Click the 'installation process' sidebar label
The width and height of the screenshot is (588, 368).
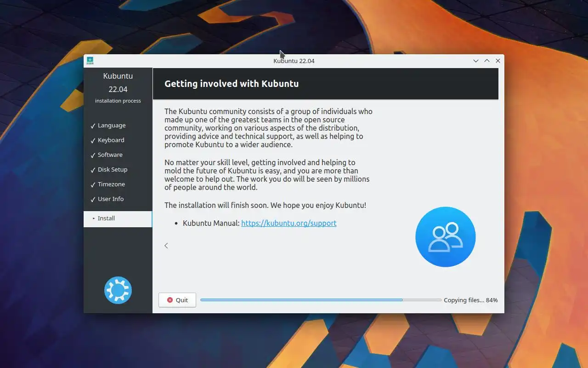(x=118, y=101)
